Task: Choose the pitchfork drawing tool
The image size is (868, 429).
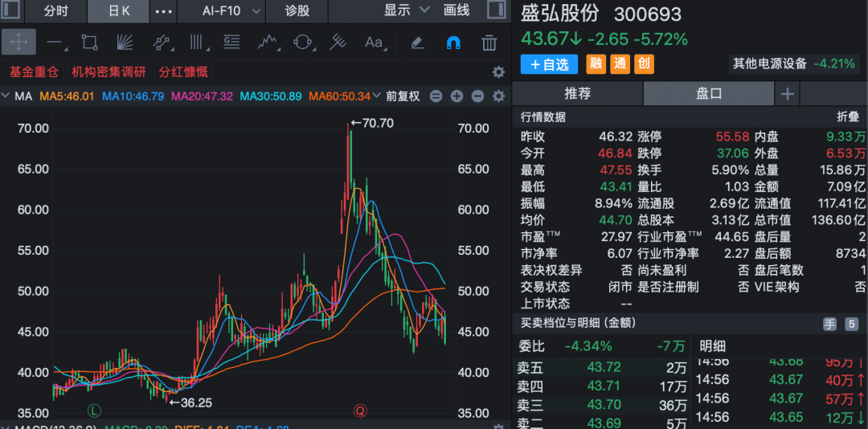Action: [338, 42]
